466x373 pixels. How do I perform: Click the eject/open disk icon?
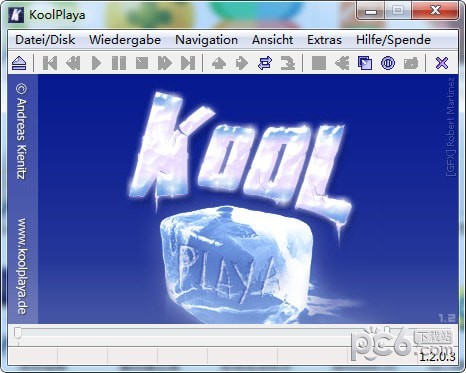tap(19, 63)
